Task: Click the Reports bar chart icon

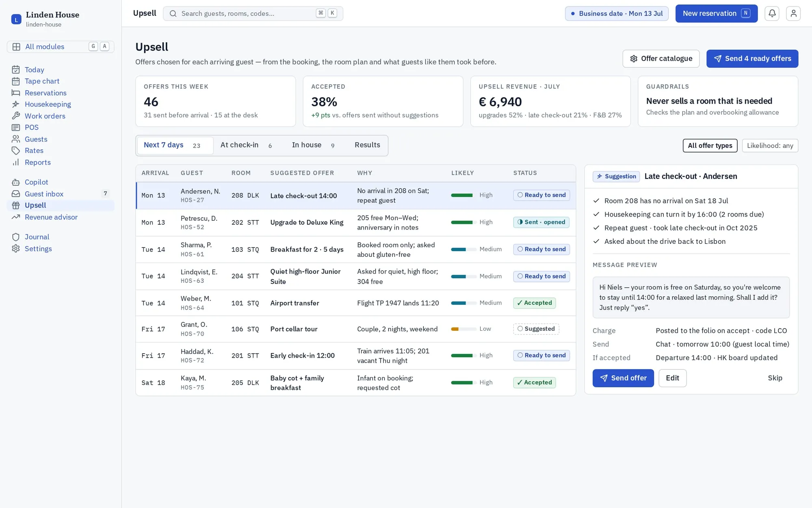Action: (16, 162)
